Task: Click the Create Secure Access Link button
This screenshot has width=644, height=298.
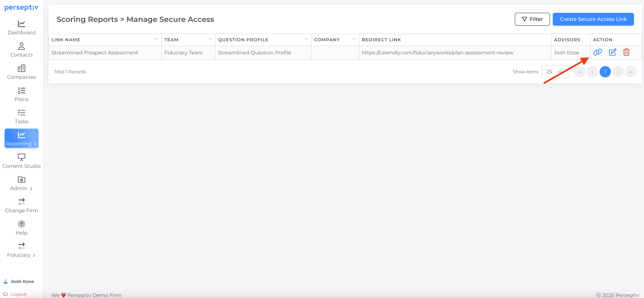Action: tap(593, 19)
